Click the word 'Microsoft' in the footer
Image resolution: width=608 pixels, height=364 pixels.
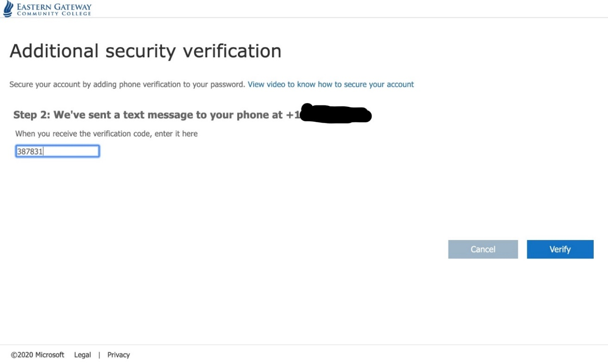(x=49, y=355)
